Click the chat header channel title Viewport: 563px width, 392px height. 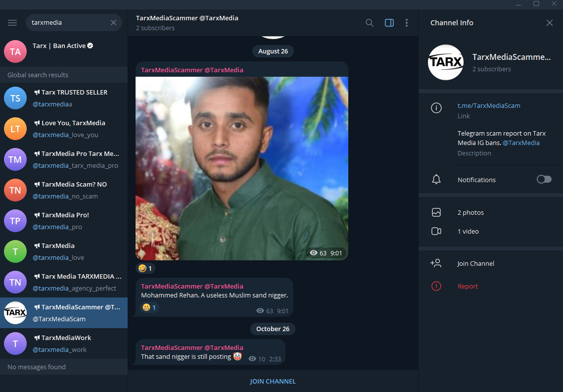187,18
